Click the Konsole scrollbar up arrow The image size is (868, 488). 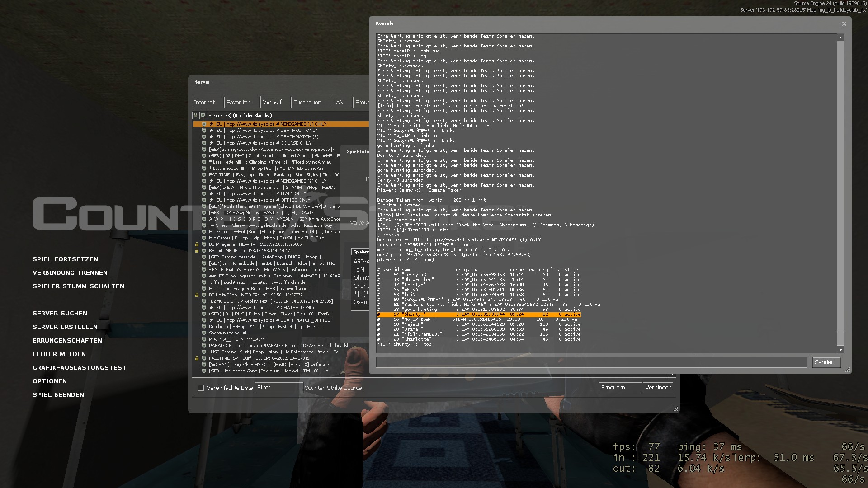click(840, 38)
